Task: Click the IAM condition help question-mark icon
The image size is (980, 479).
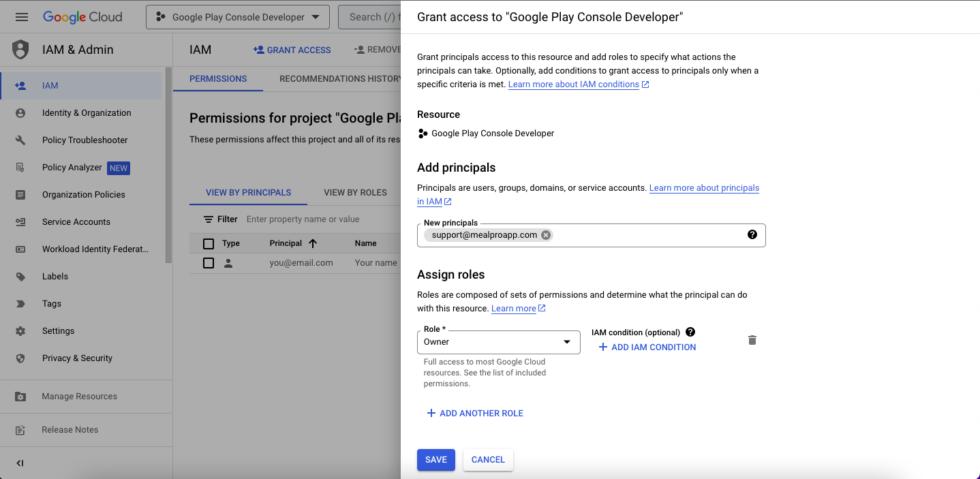Action: pyautogui.click(x=690, y=332)
